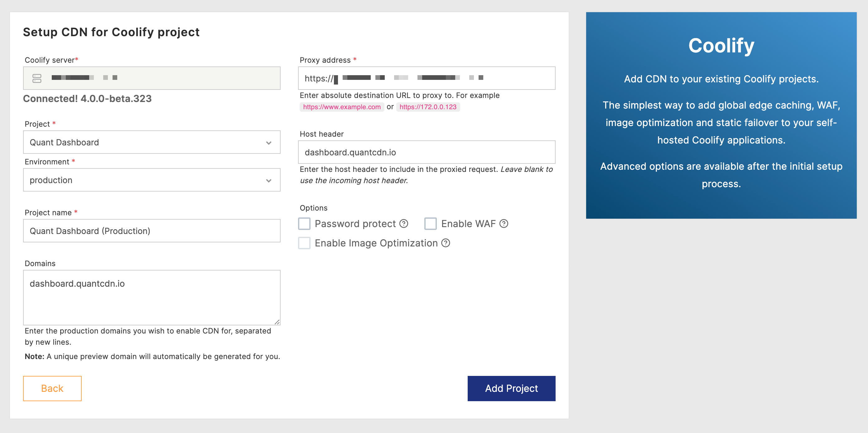The width and height of the screenshot is (868, 433).
Task: Open the Enable WAF help icon
Action: [x=504, y=224]
